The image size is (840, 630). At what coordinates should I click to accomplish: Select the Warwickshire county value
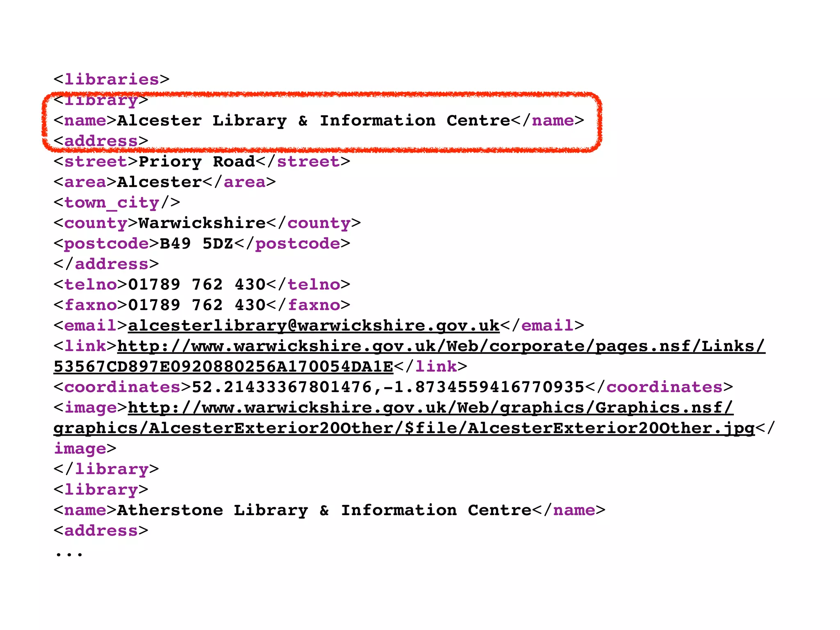(202, 223)
